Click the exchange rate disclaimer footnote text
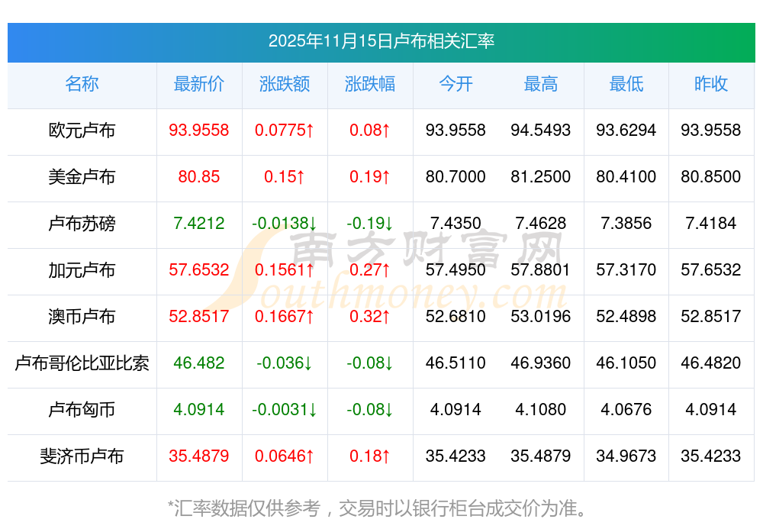763x532 pixels. coord(381,508)
